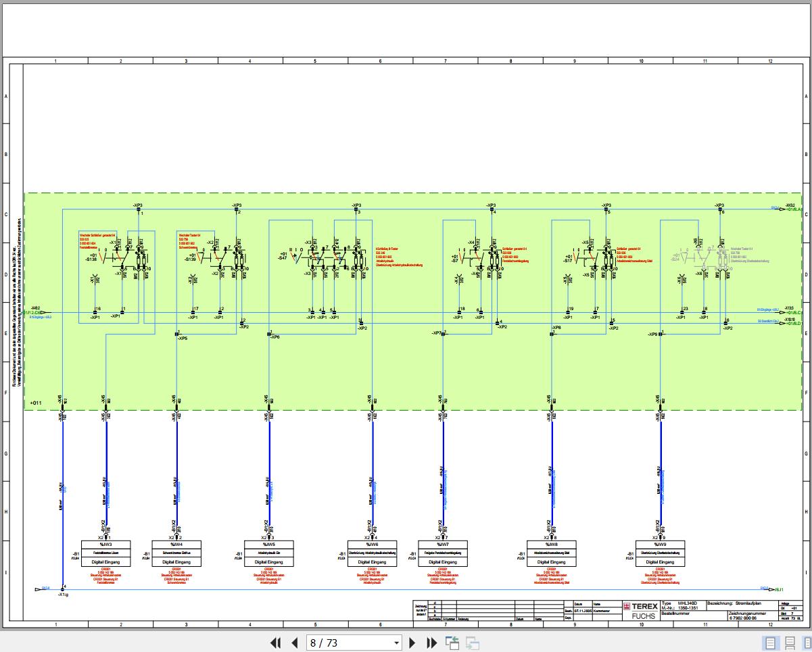Enable single page view mode
812x652 pixels.
[770, 643]
